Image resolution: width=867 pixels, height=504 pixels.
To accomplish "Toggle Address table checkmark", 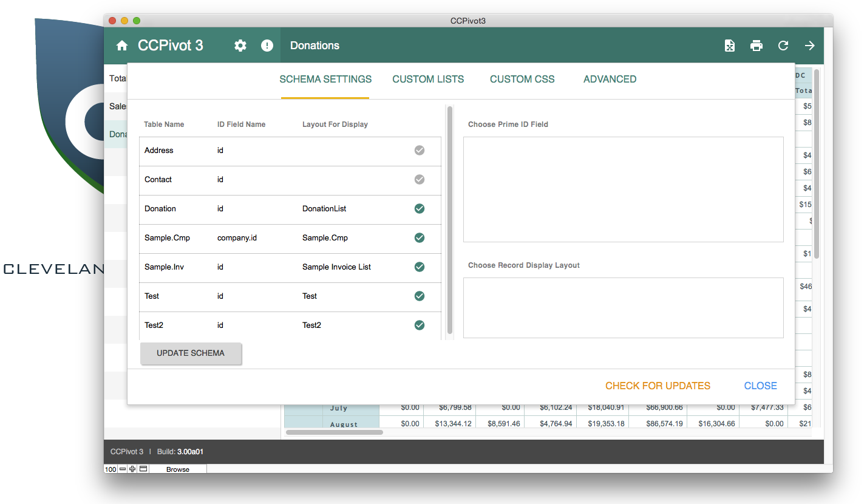I will tap(420, 151).
